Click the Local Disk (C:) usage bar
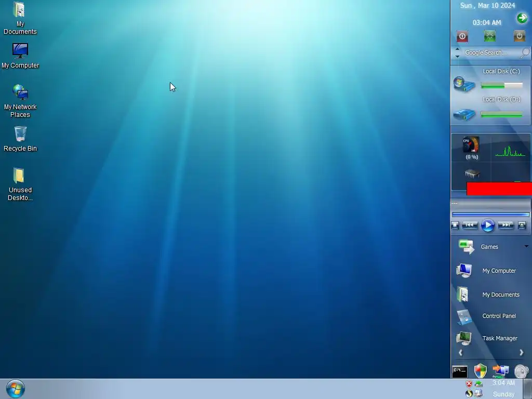 click(501, 86)
